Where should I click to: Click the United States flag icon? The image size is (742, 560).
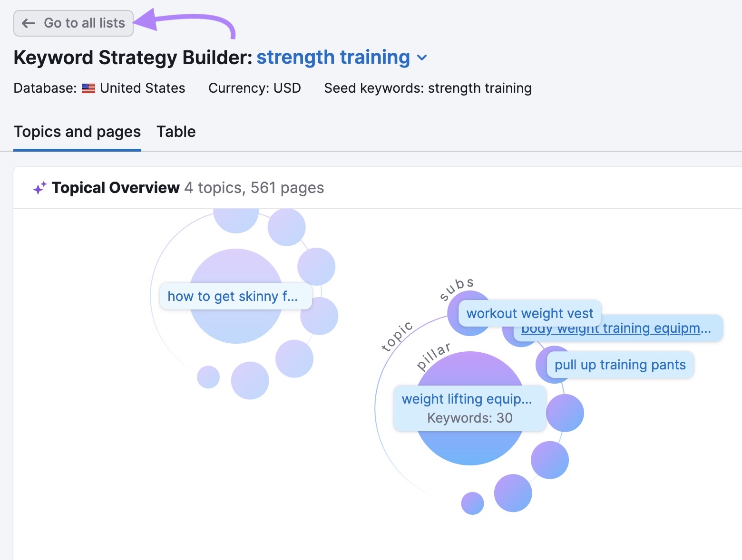tap(88, 88)
